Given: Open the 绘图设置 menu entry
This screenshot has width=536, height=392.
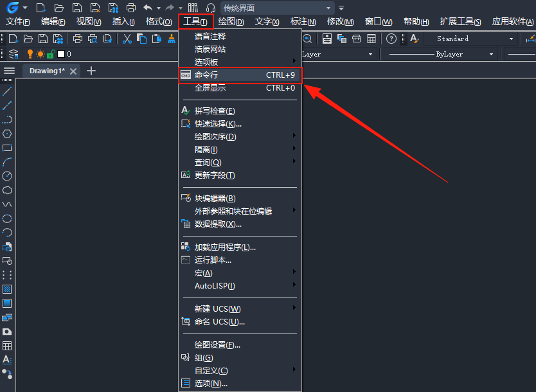Looking at the screenshot, I should (x=217, y=345).
